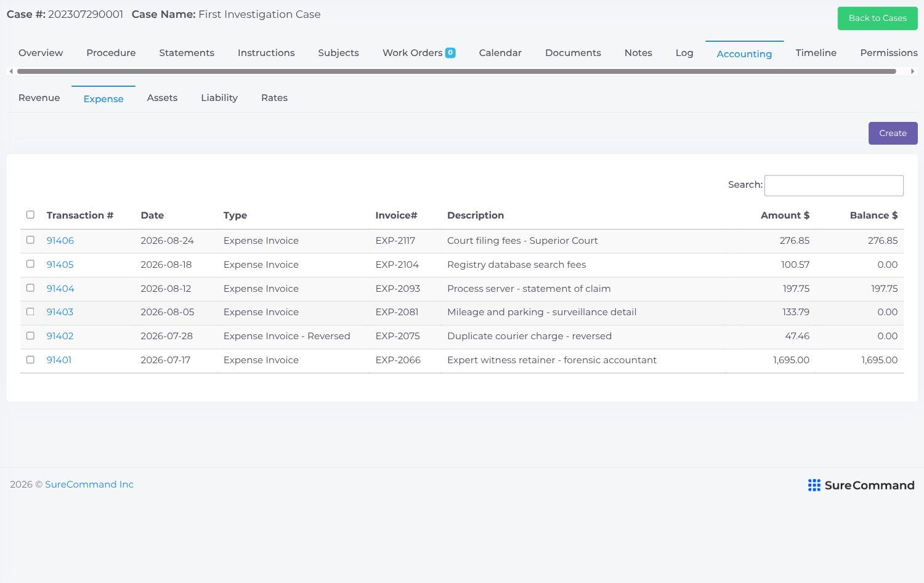Image resolution: width=924 pixels, height=583 pixels.
Task: Click Back to Cases button
Action: coord(877,18)
